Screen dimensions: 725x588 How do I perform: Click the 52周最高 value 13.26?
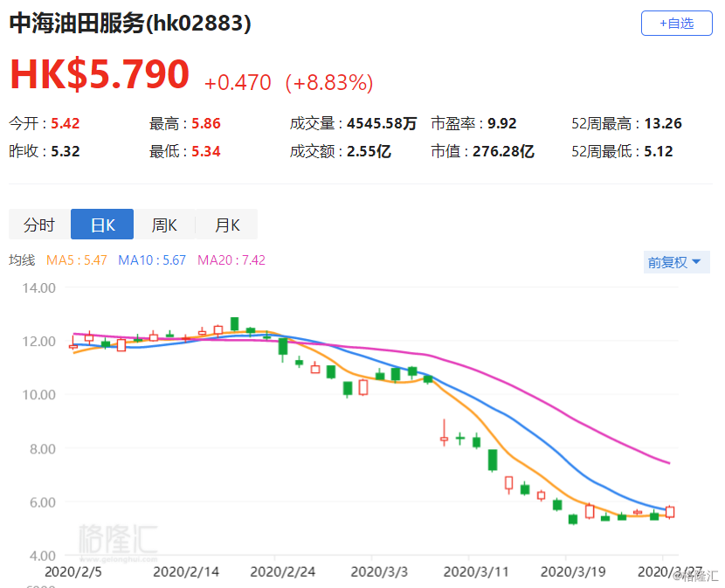(663, 123)
